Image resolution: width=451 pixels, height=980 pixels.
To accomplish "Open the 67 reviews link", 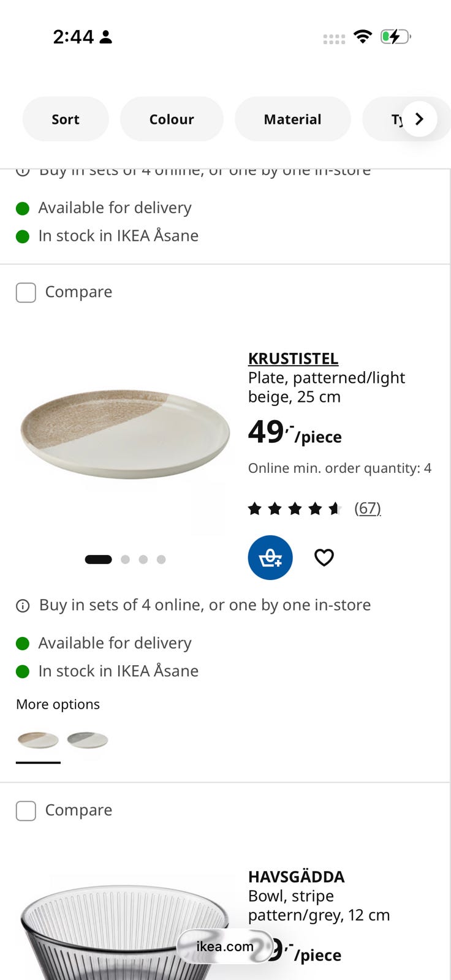I will pyautogui.click(x=368, y=508).
